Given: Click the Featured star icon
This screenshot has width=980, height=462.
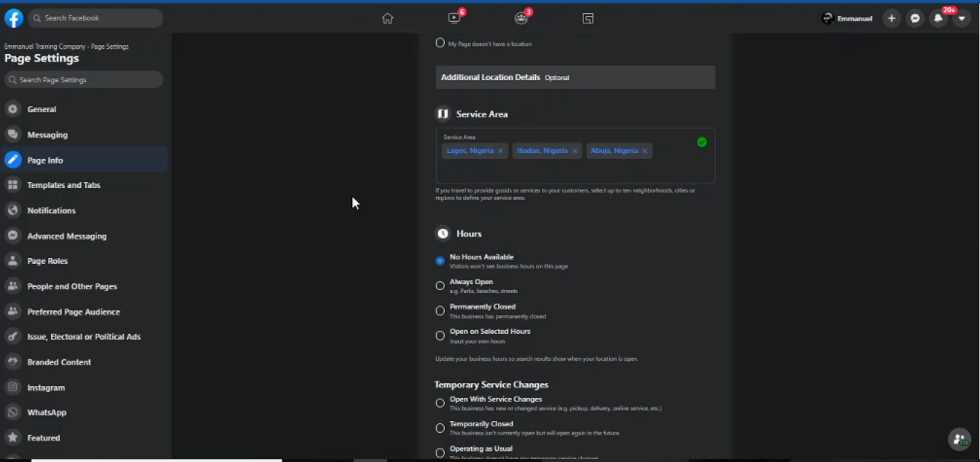Looking at the screenshot, I should point(12,438).
